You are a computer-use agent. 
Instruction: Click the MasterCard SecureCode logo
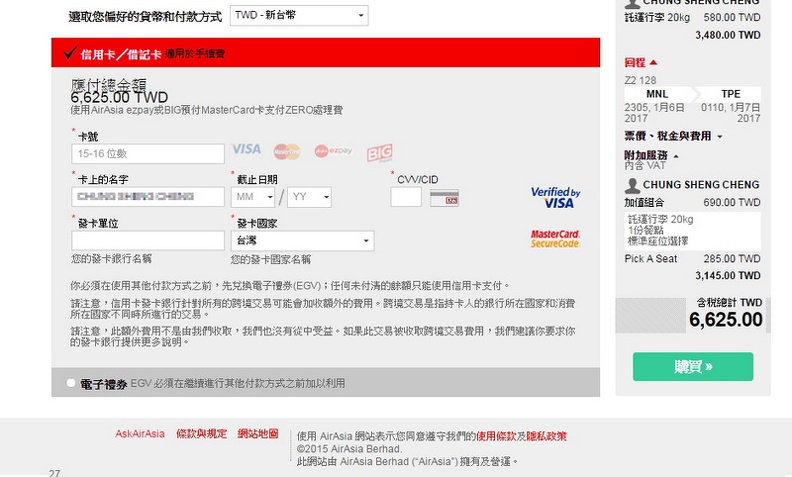click(555, 238)
